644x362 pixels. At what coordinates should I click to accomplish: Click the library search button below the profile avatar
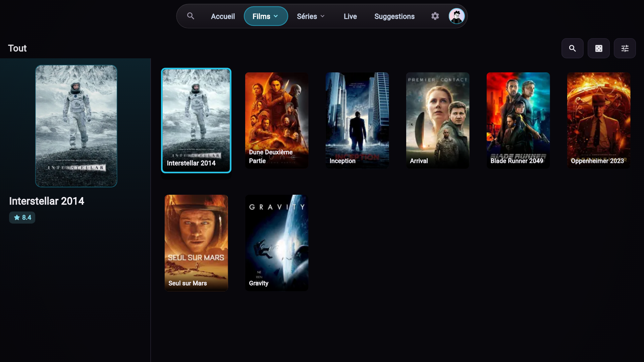572,48
